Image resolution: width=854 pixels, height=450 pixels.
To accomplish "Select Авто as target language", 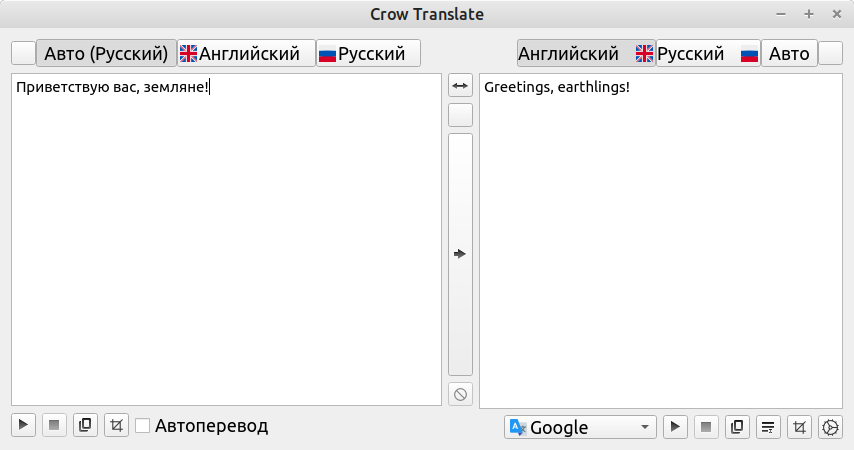I will pos(789,53).
